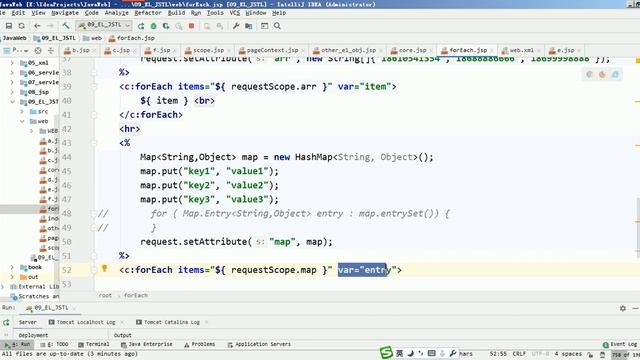Expand the 08_jsp module node

[12, 92]
